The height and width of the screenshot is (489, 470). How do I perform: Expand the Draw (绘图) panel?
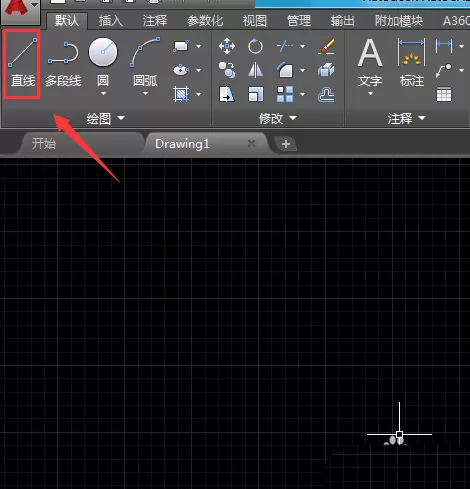coord(106,118)
